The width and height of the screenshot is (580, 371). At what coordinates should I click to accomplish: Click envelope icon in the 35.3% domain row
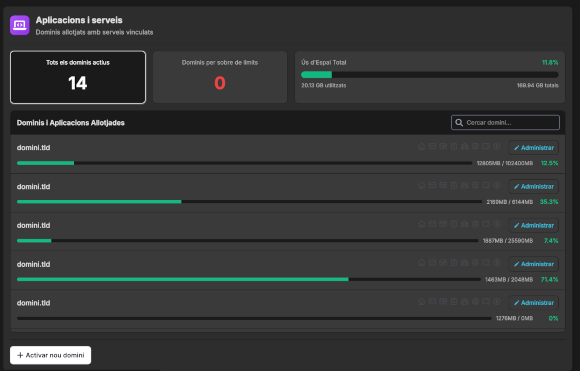coord(432,185)
